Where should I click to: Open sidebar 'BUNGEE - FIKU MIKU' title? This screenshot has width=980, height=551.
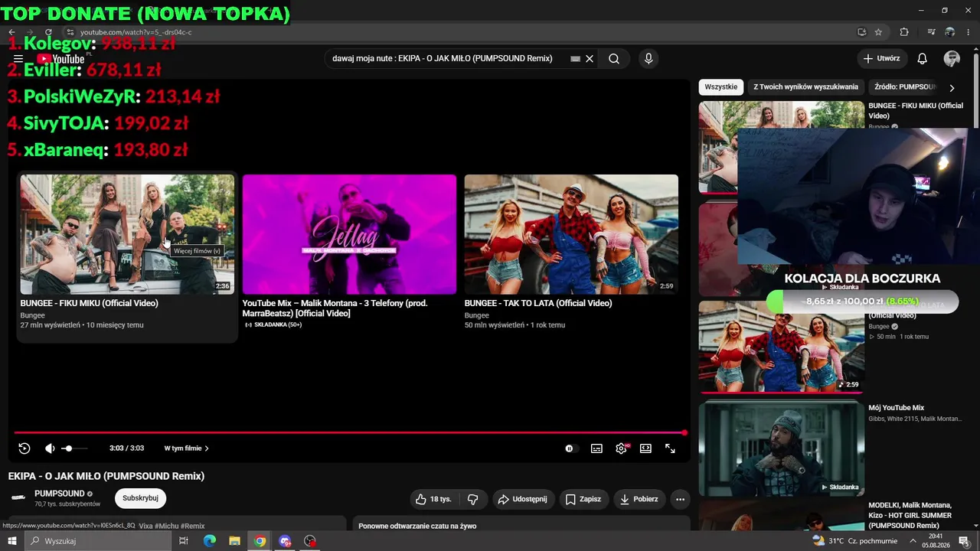916,110
